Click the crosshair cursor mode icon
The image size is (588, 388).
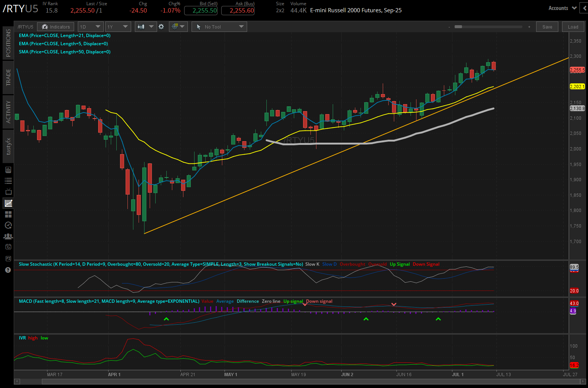[175, 26]
